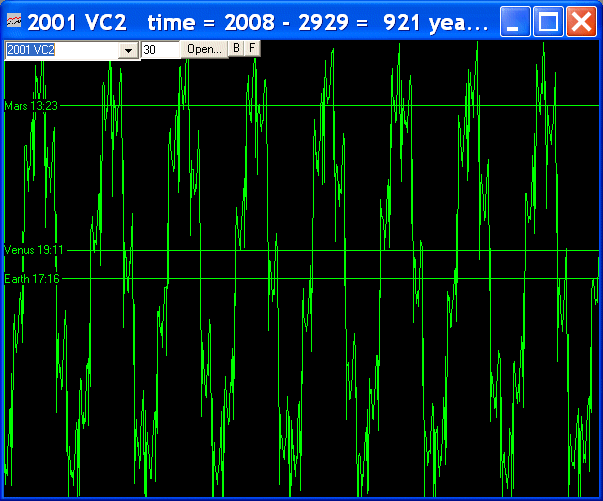This screenshot has width=603, height=501.
Task: Maximize the 2001 VC2 window
Action: pos(548,21)
